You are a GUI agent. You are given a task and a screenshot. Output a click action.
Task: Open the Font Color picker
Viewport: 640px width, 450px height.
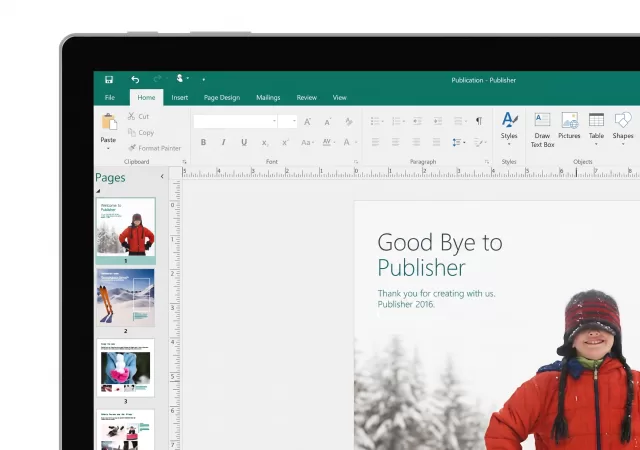pos(350,142)
